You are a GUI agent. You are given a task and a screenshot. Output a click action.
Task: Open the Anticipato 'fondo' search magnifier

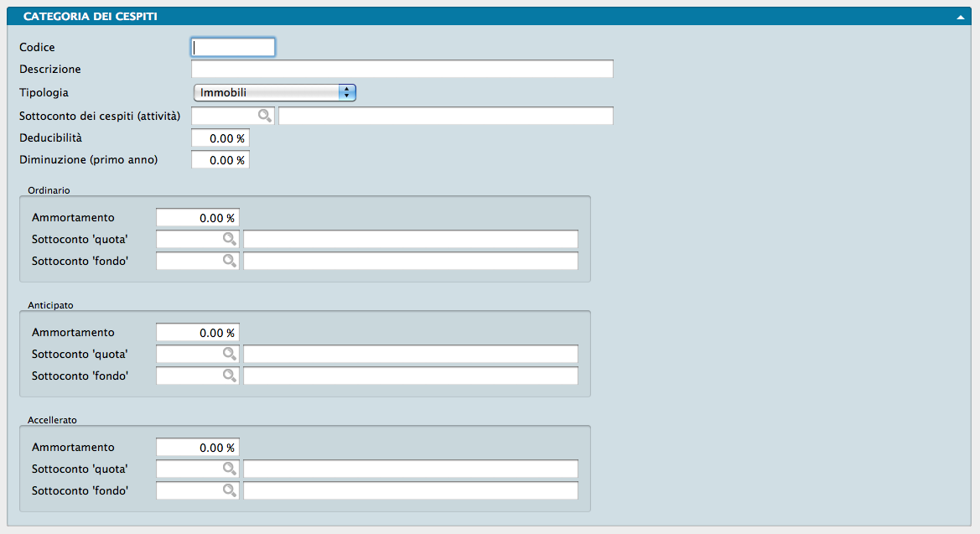tap(229, 376)
